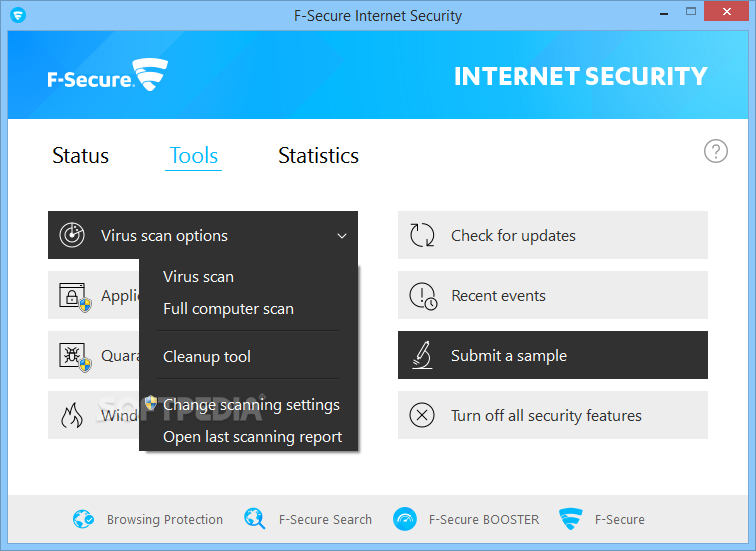Click the microscope icon on Submit a sample
Image resolution: width=756 pixels, height=551 pixels.
(422, 355)
